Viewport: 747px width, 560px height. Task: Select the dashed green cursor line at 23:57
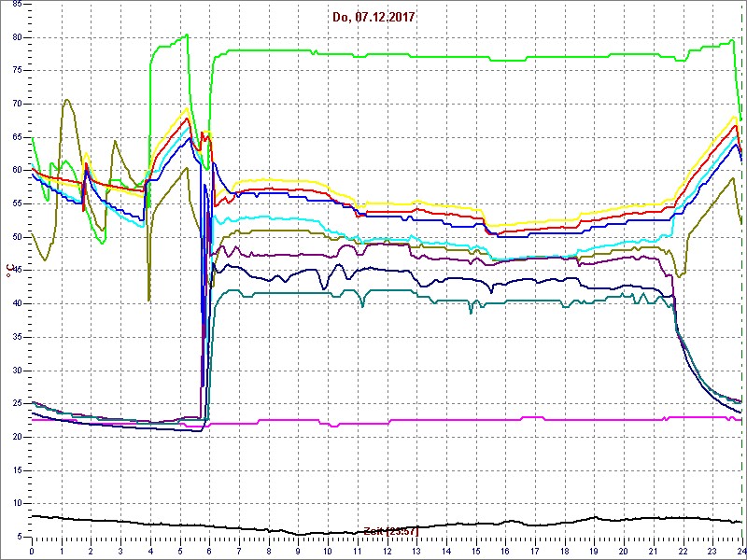pos(741,271)
